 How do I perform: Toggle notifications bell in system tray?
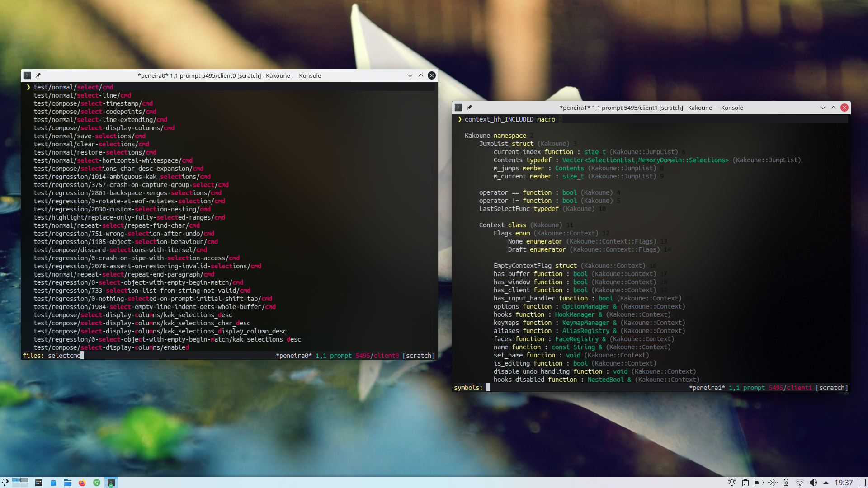tap(732, 483)
